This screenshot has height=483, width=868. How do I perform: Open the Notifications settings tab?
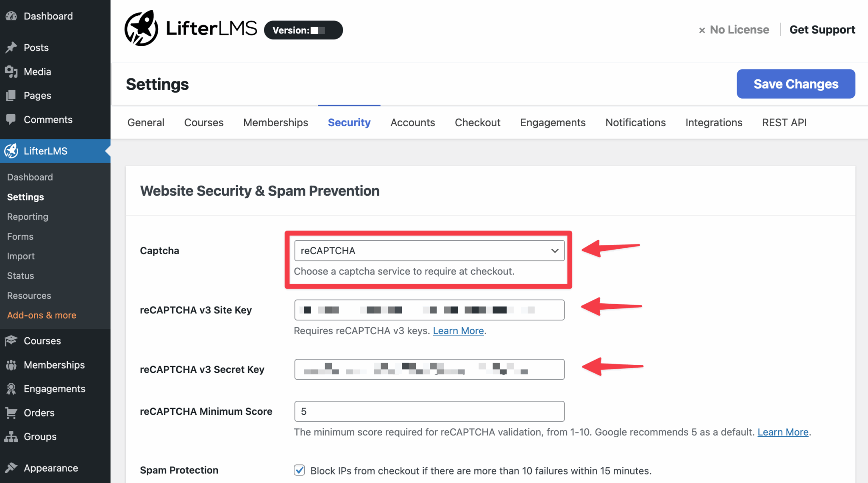pyautogui.click(x=635, y=122)
